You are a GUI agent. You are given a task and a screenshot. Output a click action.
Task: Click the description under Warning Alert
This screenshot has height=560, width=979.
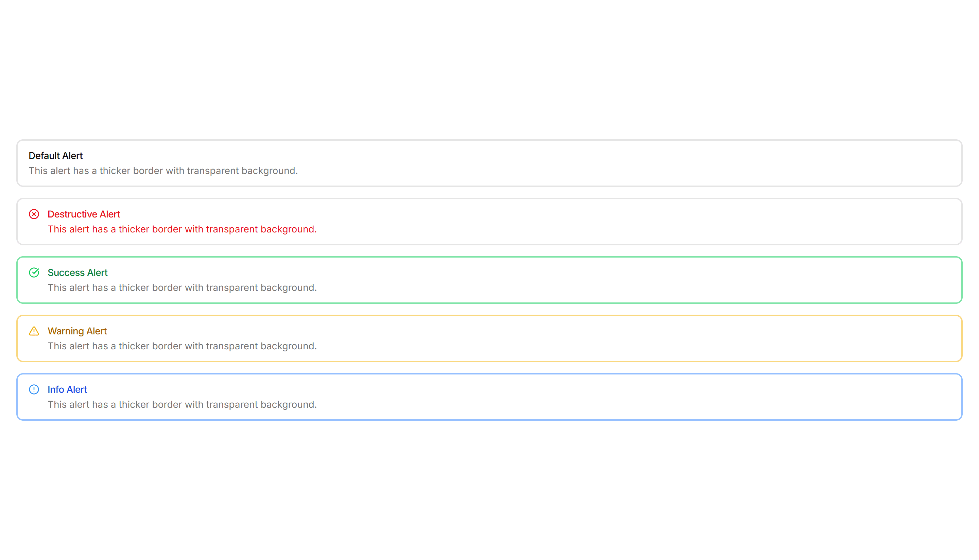click(x=182, y=346)
